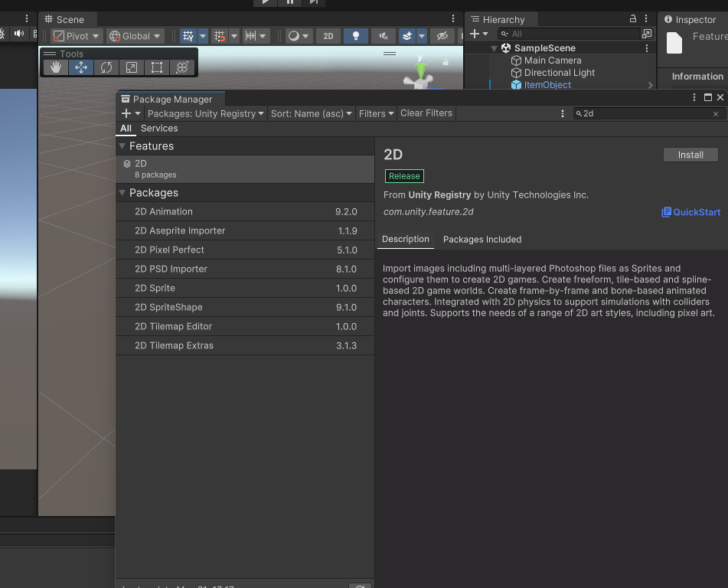728x588 pixels.
Task: Click Clear Filters button
Action: tap(426, 113)
